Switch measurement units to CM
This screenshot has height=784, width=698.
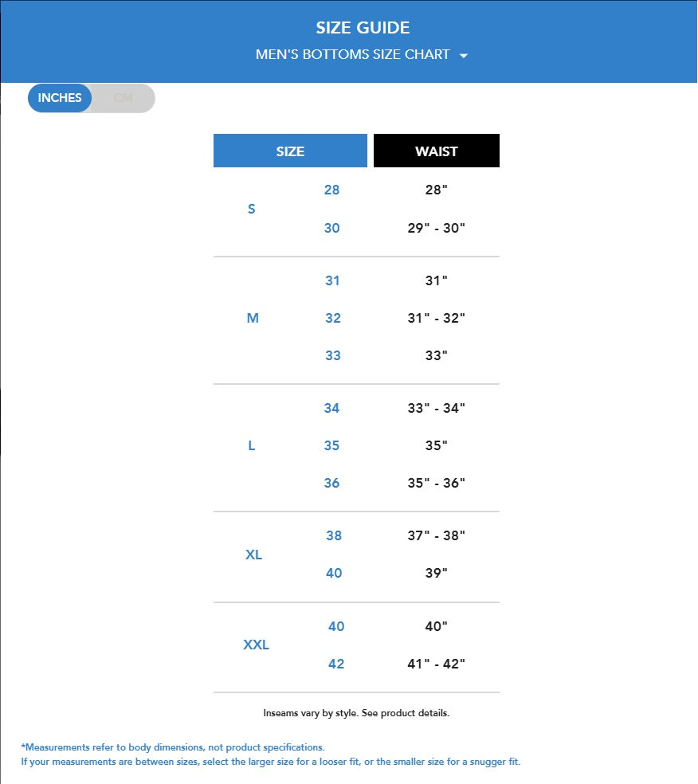124,98
